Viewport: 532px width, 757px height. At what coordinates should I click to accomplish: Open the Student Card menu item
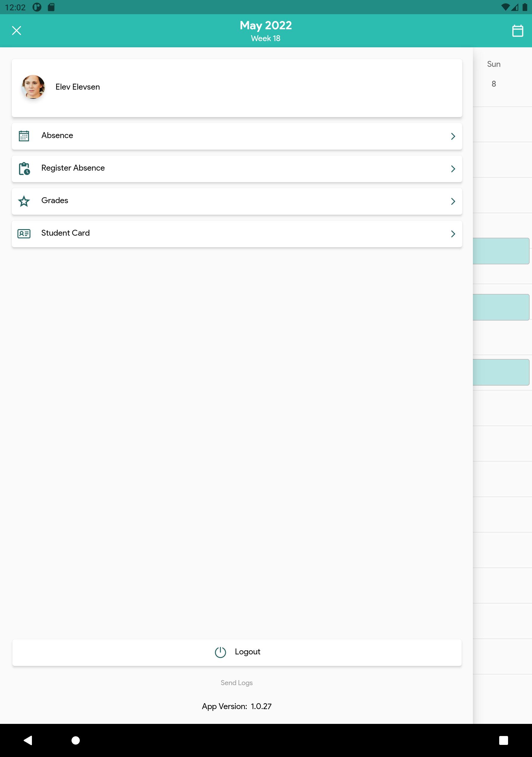pyautogui.click(x=237, y=234)
